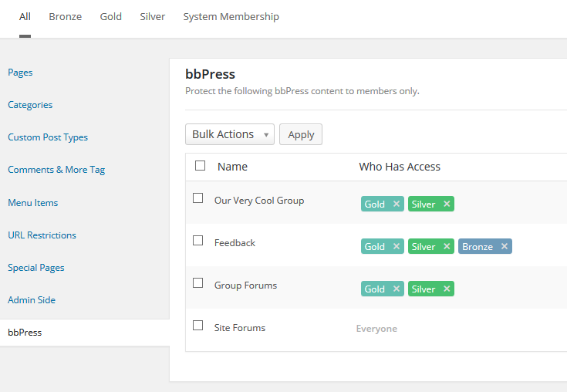Click the Everyone access text for Site Forums
Screen dimensions: 567x392
tap(376, 329)
